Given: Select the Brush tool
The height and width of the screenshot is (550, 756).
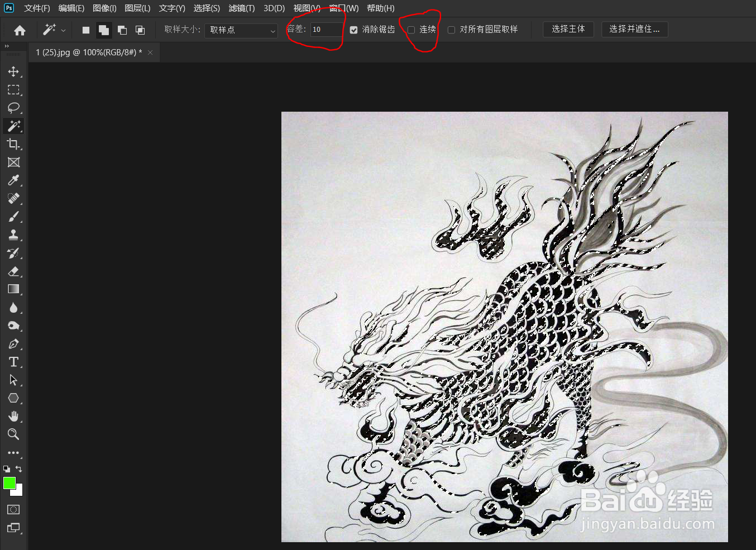Looking at the screenshot, I should (x=13, y=217).
